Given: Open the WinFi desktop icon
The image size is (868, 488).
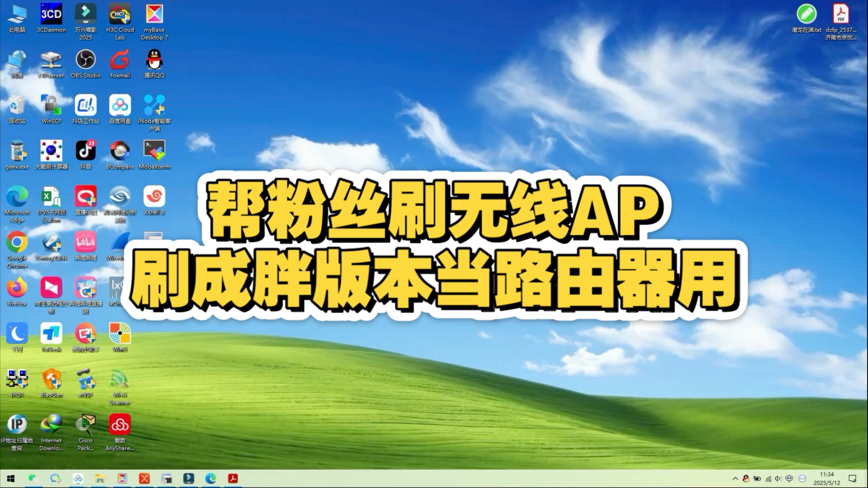Looking at the screenshot, I should click(120, 338).
